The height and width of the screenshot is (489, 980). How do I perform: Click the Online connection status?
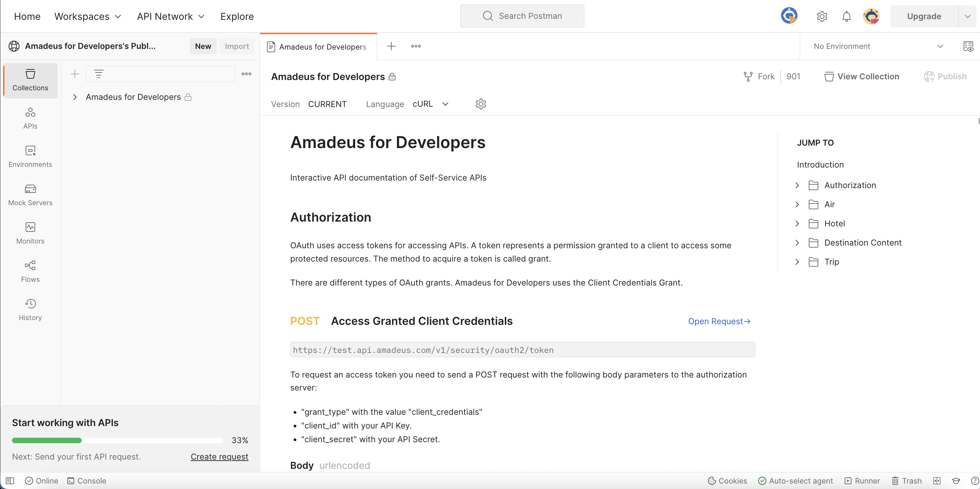pyautogui.click(x=41, y=481)
